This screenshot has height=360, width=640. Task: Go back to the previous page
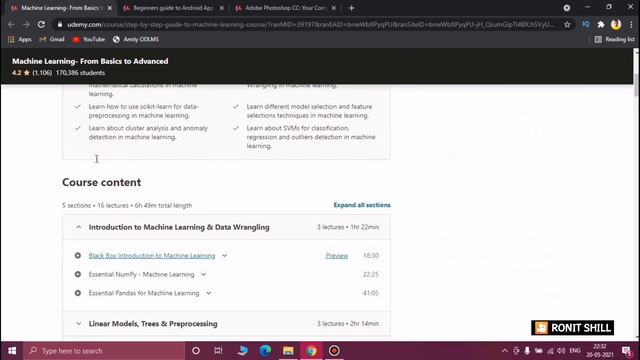click(11, 24)
